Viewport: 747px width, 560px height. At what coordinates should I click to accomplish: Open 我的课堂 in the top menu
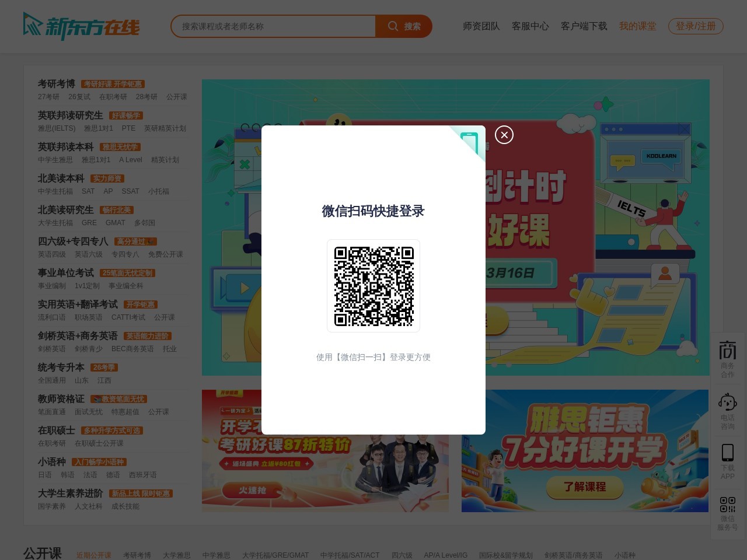tap(638, 26)
